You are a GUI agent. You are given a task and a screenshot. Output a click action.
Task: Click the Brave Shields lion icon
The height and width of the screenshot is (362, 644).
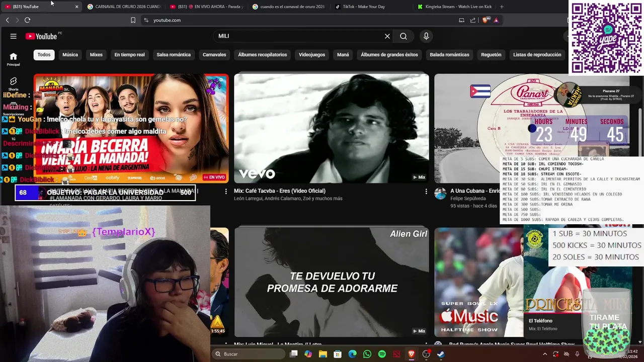pos(485,20)
